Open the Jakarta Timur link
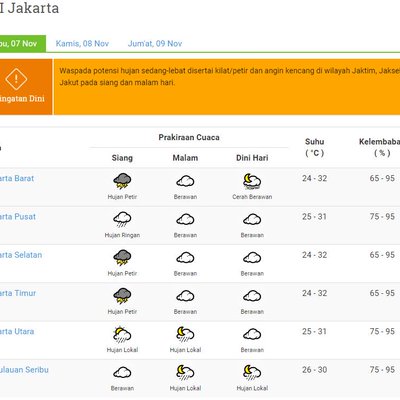This screenshot has height=400, width=400. (x=18, y=293)
